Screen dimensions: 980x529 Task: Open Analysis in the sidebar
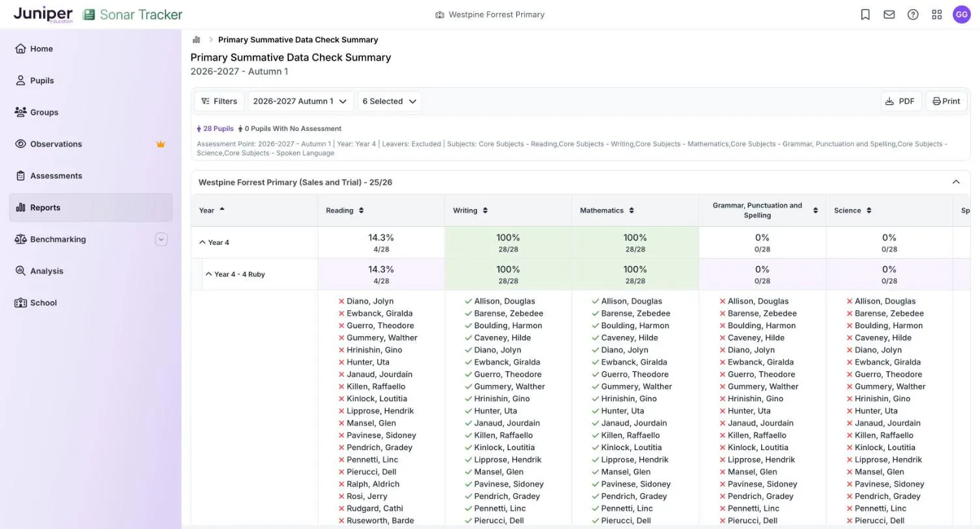pyautogui.click(x=91, y=271)
